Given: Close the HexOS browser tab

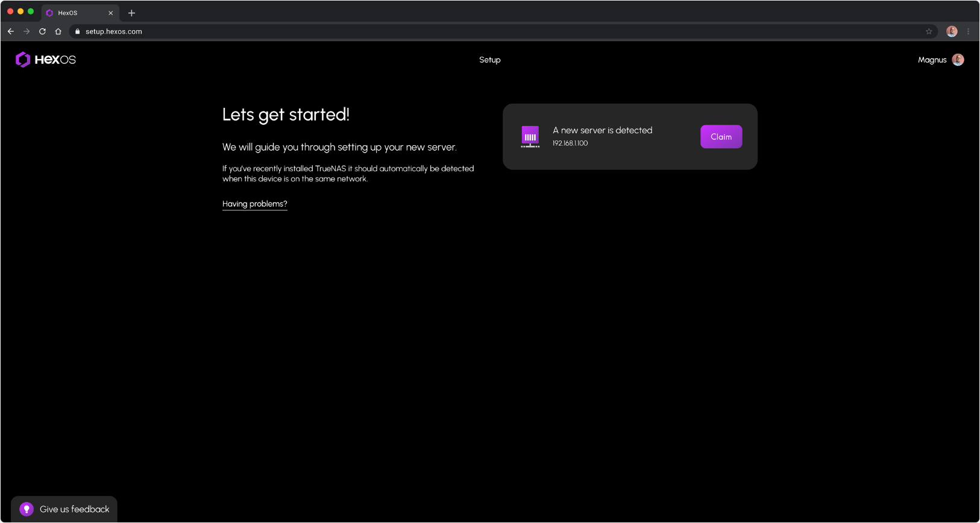Looking at the screenshot, I should coord(111,13).
